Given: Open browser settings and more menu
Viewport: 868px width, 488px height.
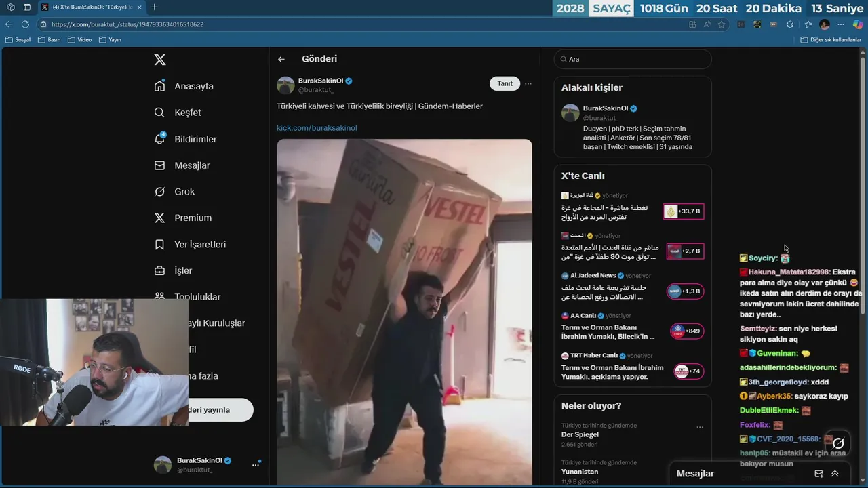Looking at the screenshot, I should click(x=841, y=24).
